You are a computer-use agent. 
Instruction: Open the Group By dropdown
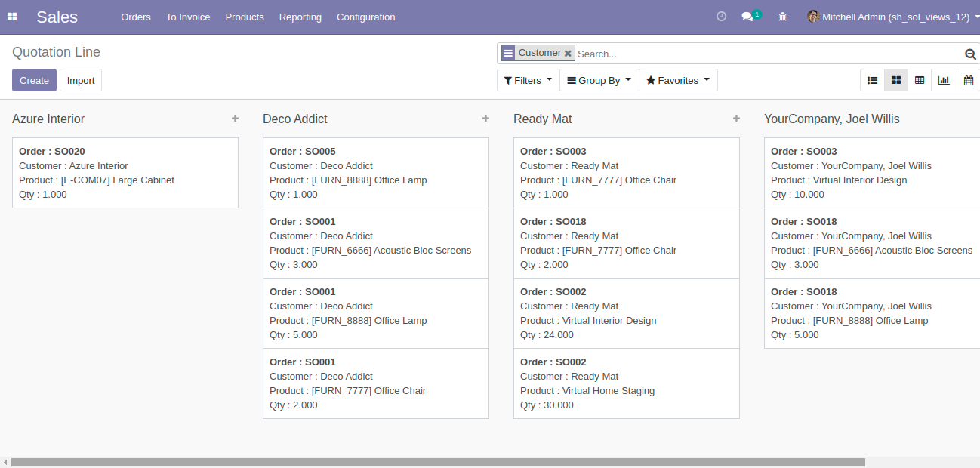coord(599,80)
